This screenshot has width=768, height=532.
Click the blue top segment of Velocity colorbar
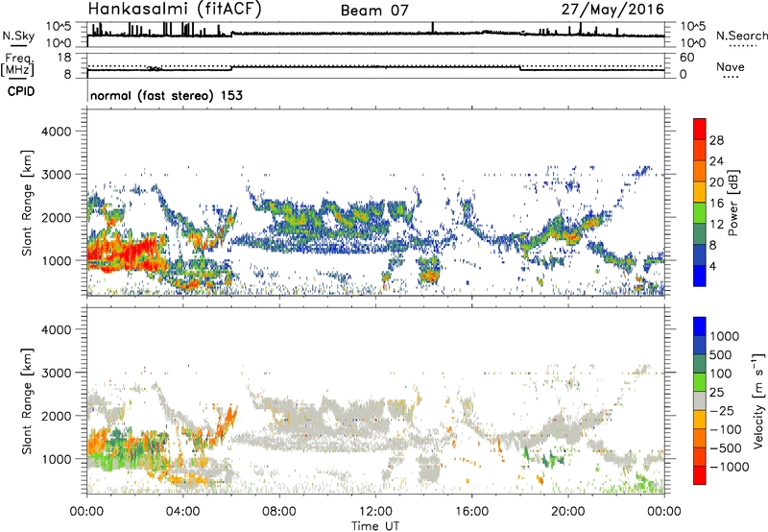[x=700, y=326]
